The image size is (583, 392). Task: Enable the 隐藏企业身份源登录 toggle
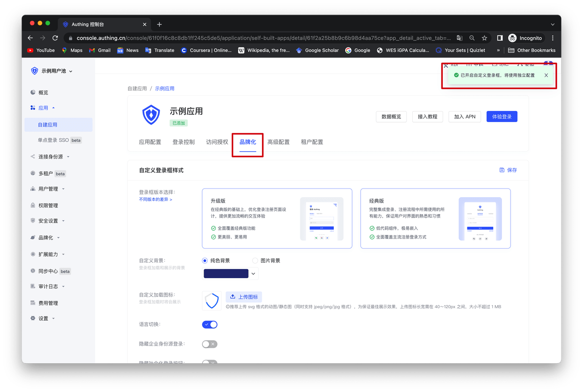(x=210, y=344)
